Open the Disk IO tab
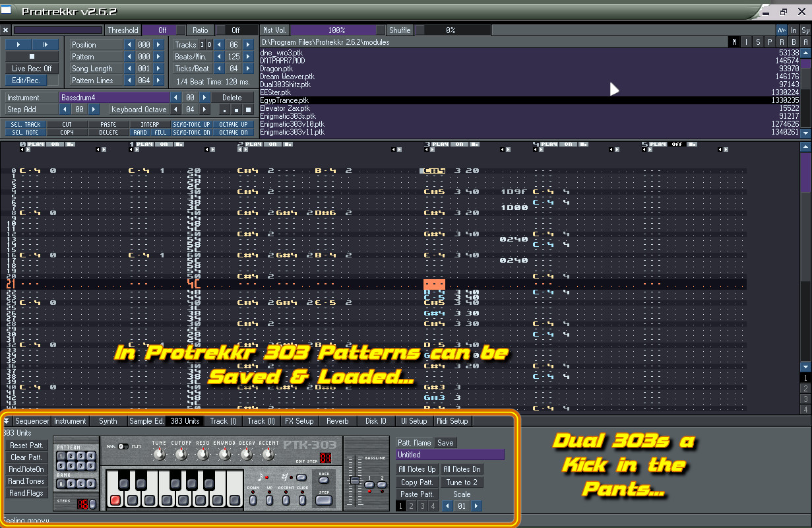Viewport: 812px width, 528px height. coord(376,421)
